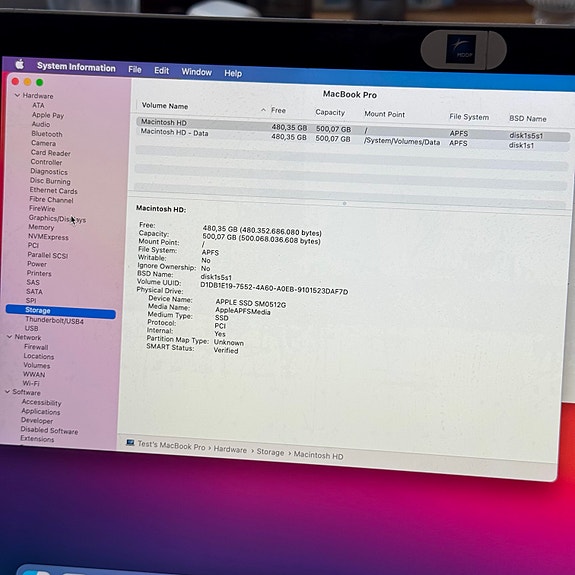Open the Window menu

coord(197,72)
